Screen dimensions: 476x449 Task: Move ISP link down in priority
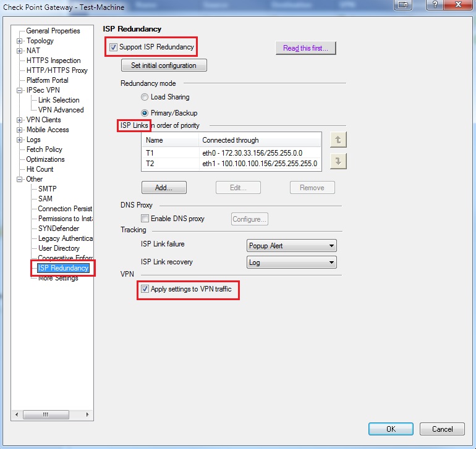pos(338,161)
